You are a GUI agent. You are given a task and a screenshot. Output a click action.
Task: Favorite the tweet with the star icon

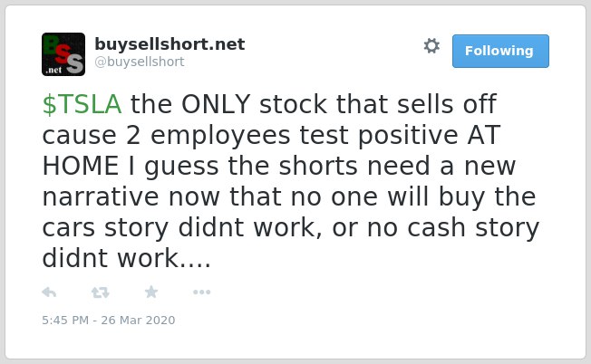coord(151,292)
